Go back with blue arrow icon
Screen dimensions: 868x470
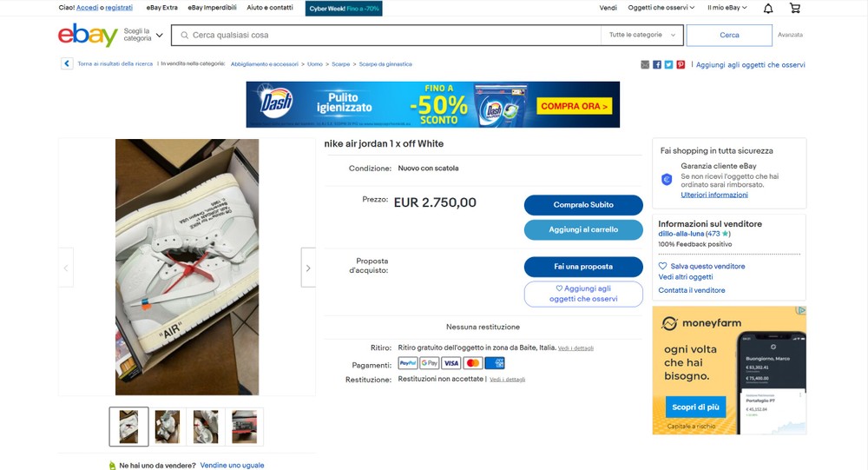tap(67, 63)
